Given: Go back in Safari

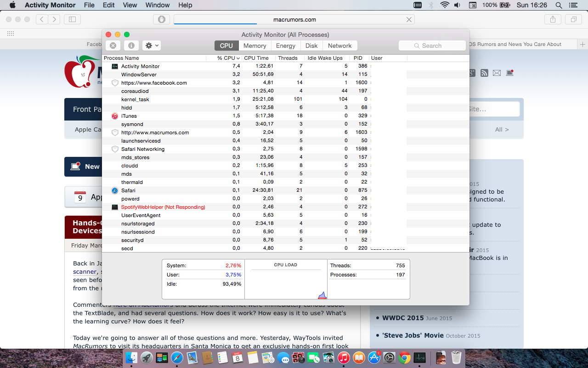Looking at the screenshot, I should tap(42, 19).
